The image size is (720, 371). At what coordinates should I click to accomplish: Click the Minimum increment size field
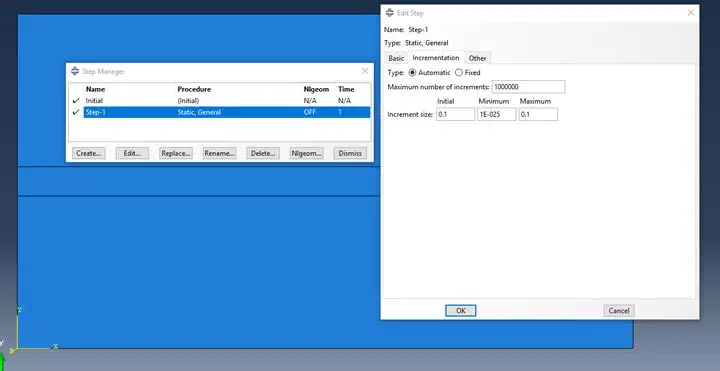tap(497, 114)
